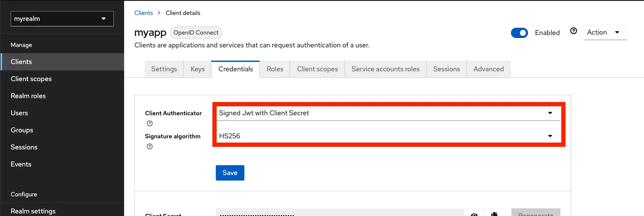Select the Credentials tab

coord(235,69)
